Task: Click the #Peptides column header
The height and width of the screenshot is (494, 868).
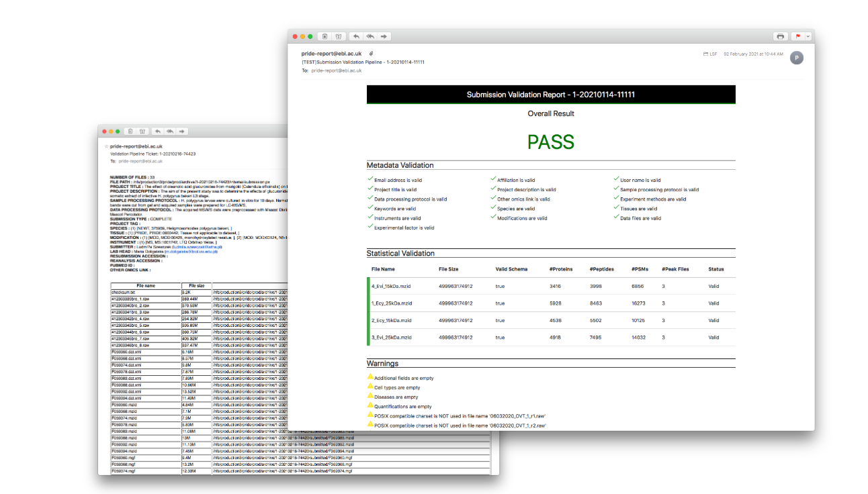Action: (x=601, y=269)
